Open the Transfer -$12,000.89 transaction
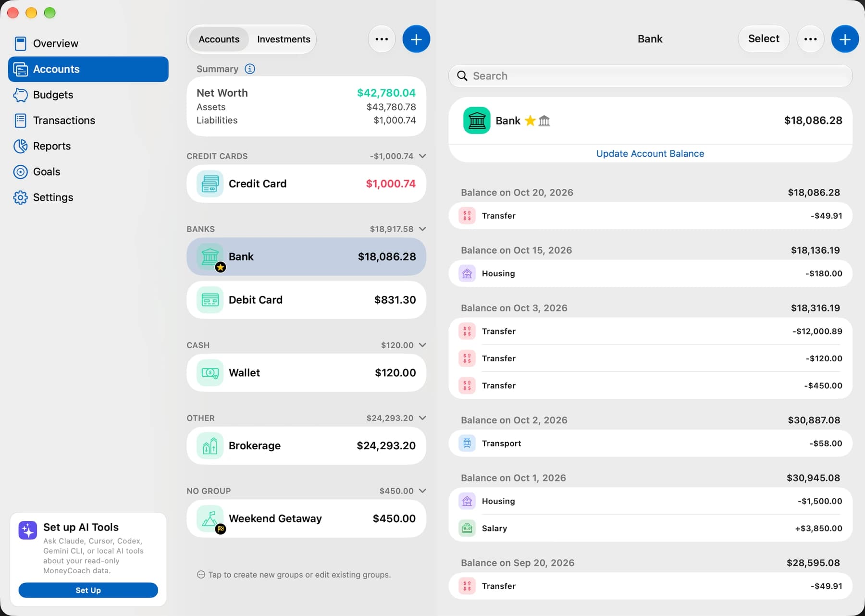 [650, 331]
